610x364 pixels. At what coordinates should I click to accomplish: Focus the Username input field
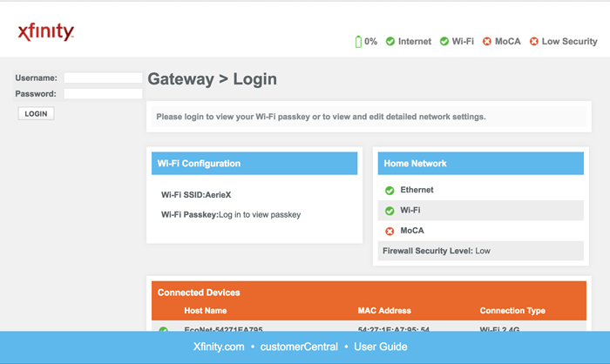point(103,78)
